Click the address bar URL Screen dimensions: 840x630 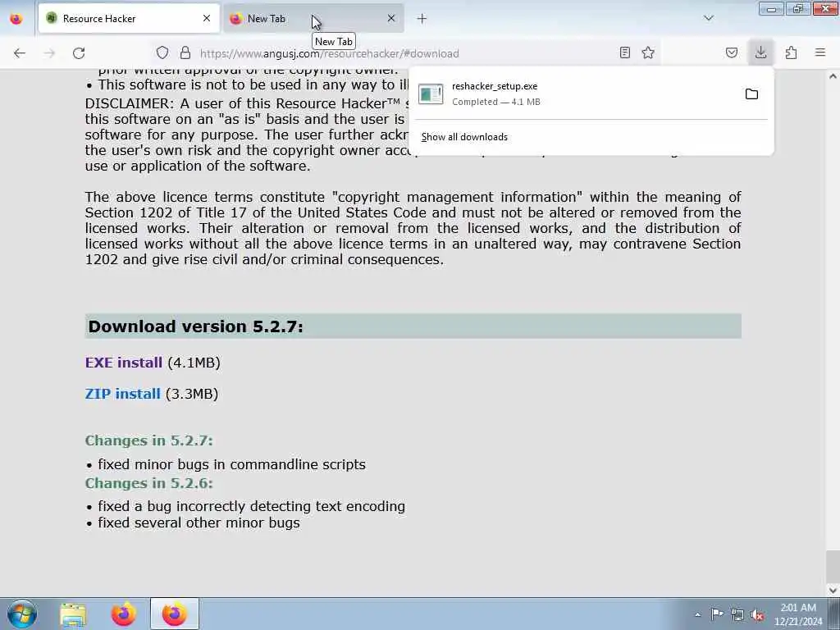(x=330, y=53)
